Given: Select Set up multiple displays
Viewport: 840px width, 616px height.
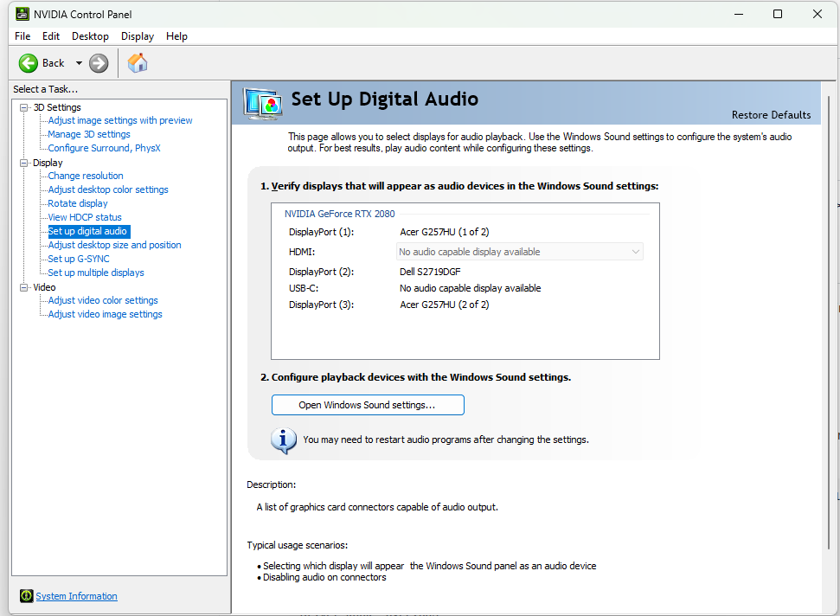Looking at the screenshot, I should click(x=96, y=273).
